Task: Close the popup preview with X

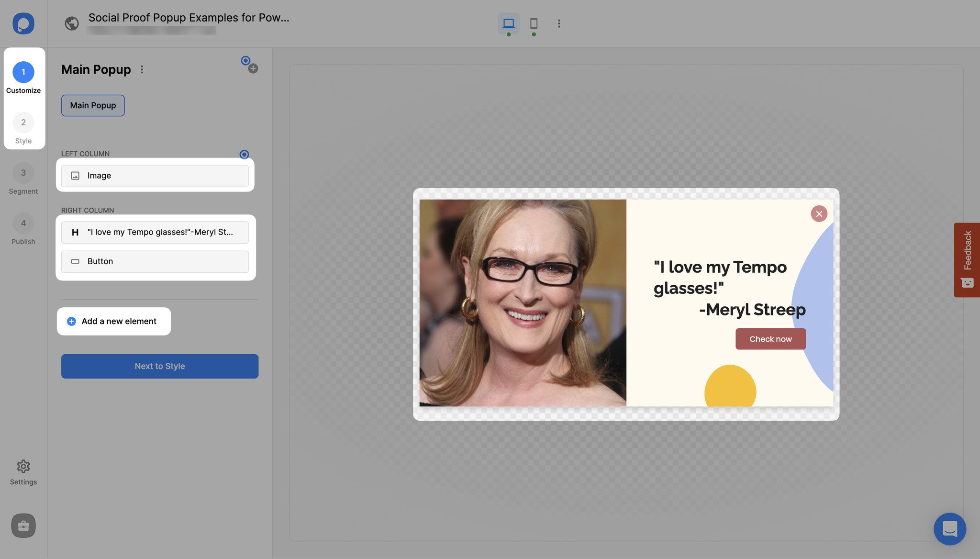Action: (819, 213)
